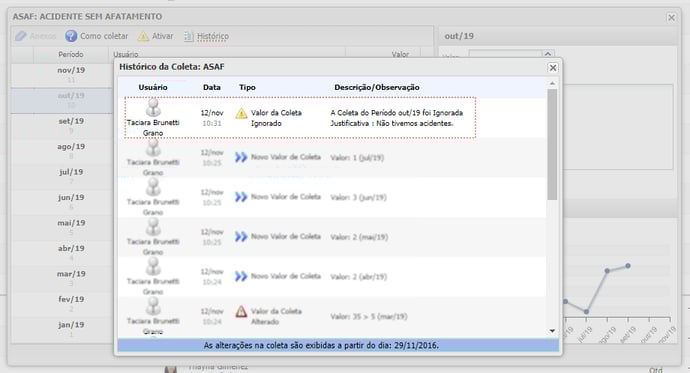Click the history list scrollbar up arrow
This screenshot has width=690, height=373.
pyautogui.click(x=552, y=84)
